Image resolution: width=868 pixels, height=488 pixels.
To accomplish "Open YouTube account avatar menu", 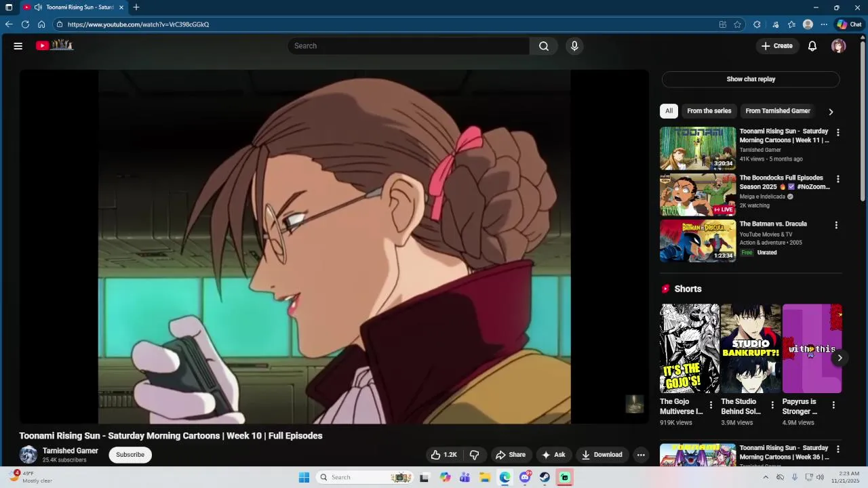I will pos(839,46).
